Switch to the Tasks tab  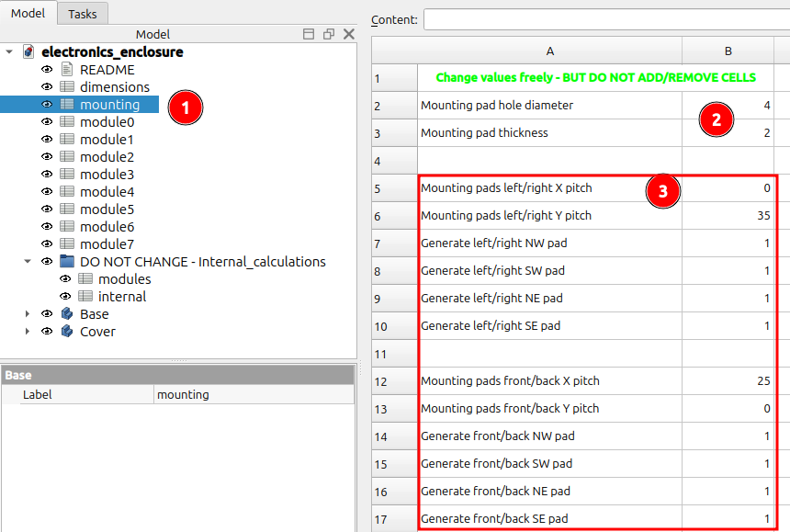(82, 14)
